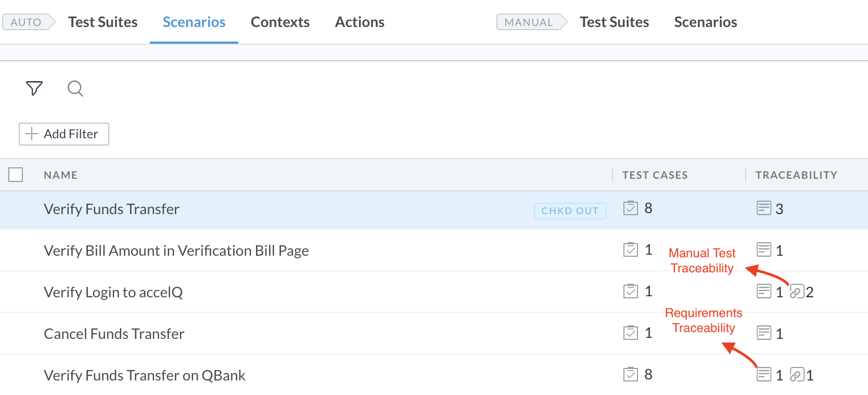
Task: Click test cases icon for Verify Login to accelQ
Action: pyautogui.click(x=631, y=291)
